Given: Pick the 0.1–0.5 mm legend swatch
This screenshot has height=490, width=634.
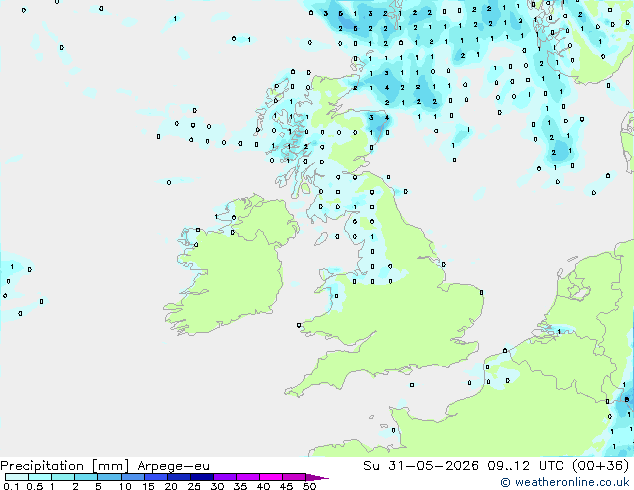Looking at the screenshot, I should point(17,477).
